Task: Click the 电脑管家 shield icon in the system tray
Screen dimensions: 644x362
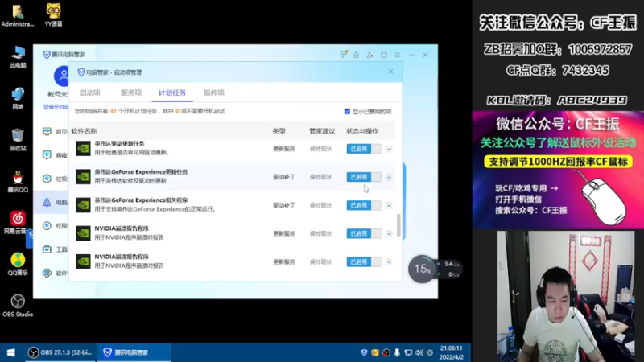Action: [364, 352]
